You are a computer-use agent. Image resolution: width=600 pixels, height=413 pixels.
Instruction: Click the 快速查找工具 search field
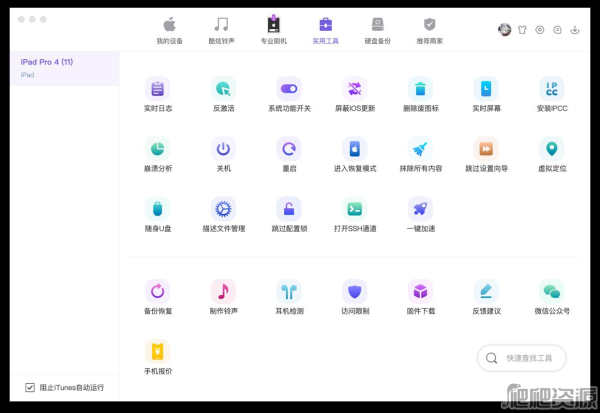[x=522, y=358]
